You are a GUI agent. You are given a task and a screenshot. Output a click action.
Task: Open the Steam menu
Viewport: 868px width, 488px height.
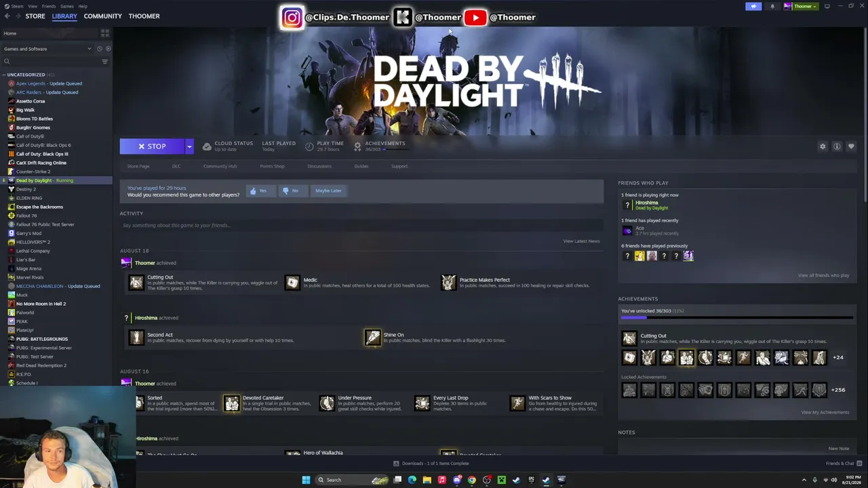[x=17, y=6]
